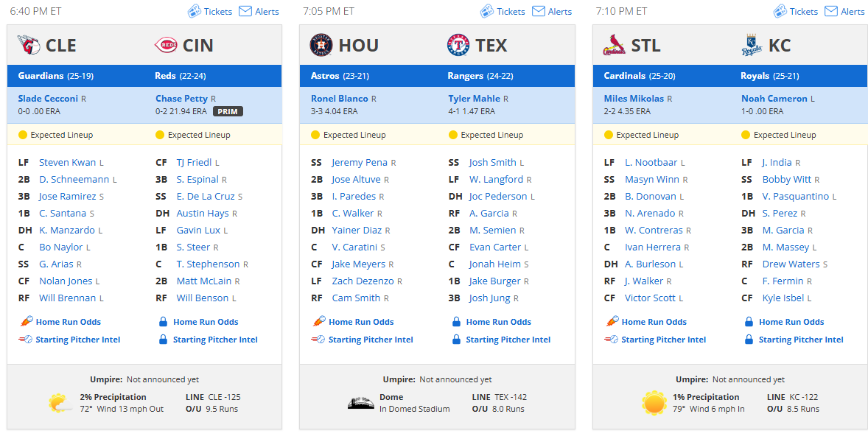The image size is (868, 439).
Task: Click the Kansas City Royals logo
Action: coord(751,45)
